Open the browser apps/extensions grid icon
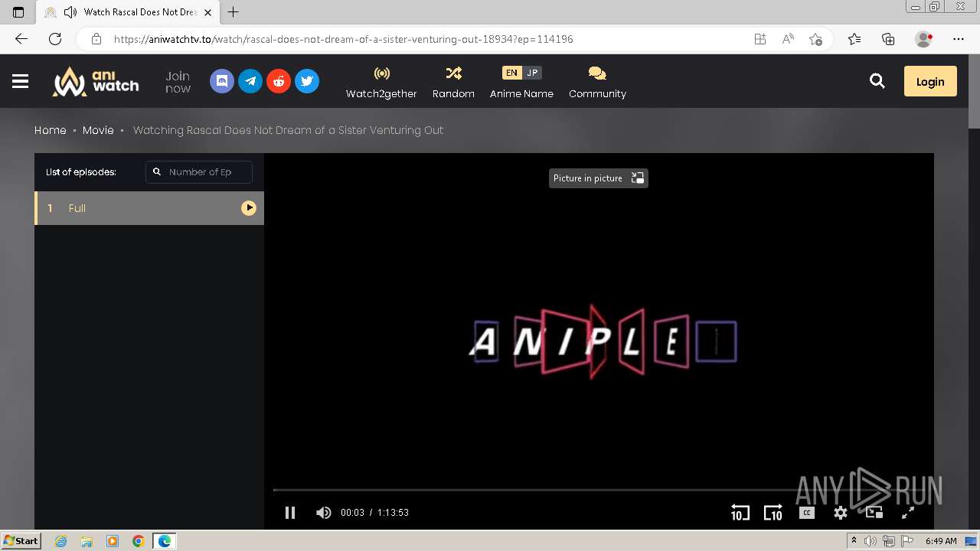 click(760, 39)
